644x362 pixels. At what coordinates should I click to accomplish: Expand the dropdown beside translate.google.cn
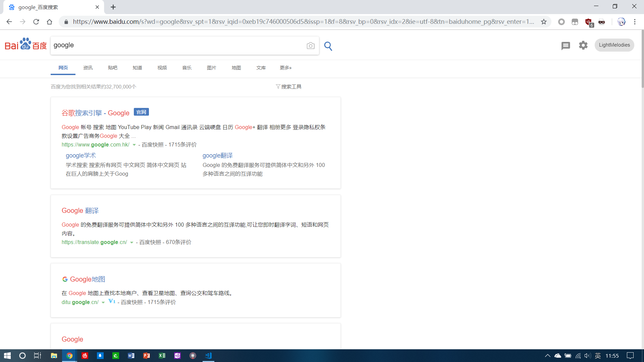[132, 242]
